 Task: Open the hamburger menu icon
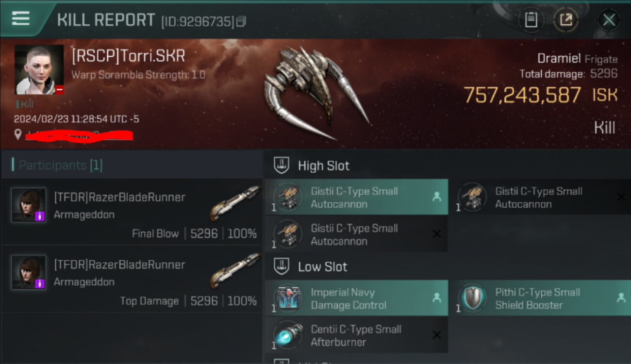click(20, 18)
